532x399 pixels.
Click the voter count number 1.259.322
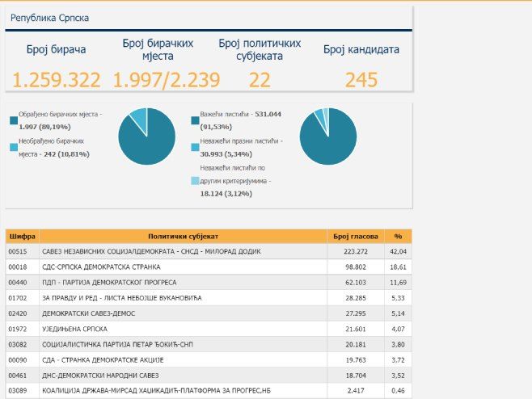click(x=56, y=79)
